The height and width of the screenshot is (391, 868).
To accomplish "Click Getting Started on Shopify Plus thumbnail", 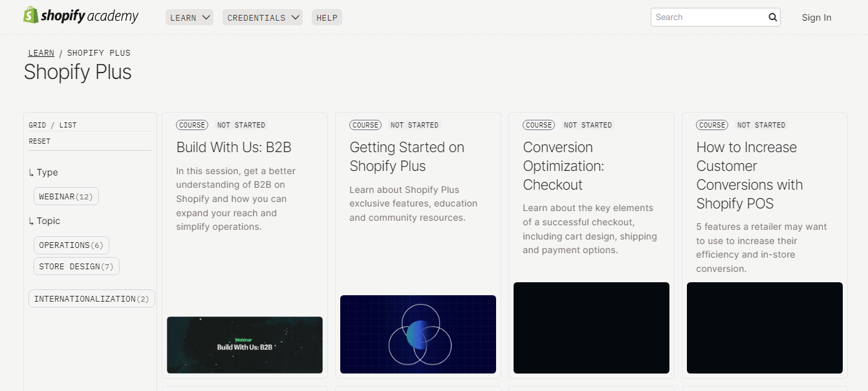I will tap(418, 335).
